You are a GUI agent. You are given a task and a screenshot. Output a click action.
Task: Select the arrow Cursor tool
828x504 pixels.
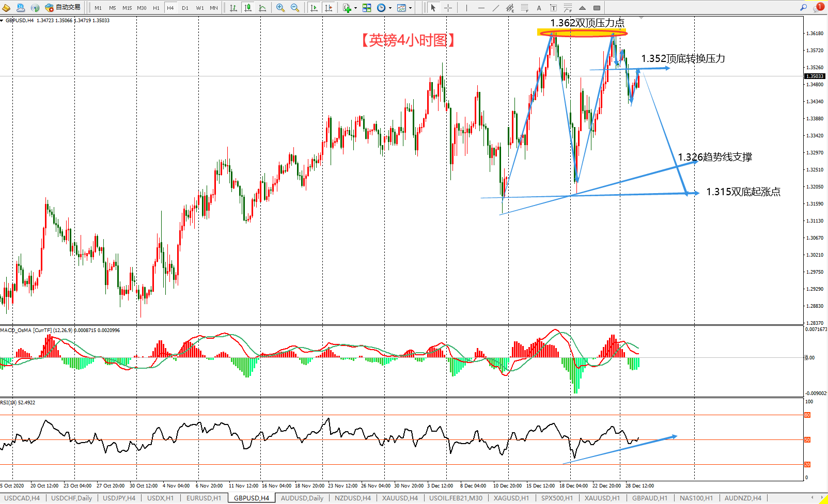click(x=433, y=8)
